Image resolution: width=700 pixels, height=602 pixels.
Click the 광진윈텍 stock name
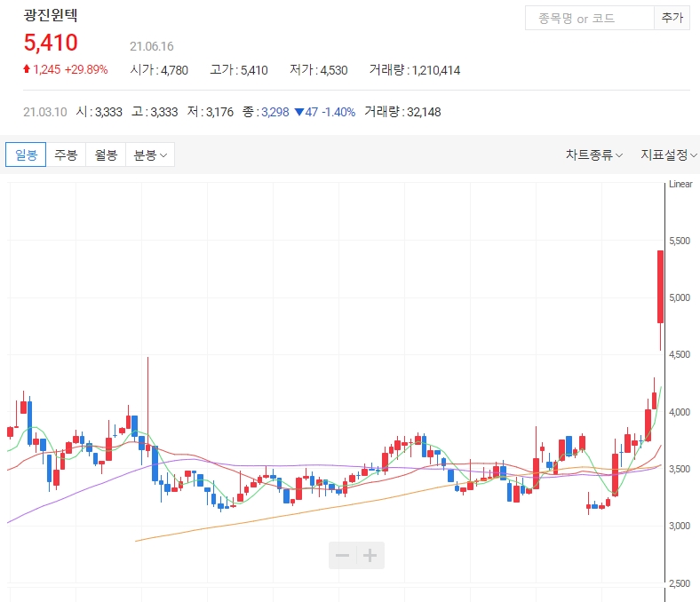click(x=51, y=15)
